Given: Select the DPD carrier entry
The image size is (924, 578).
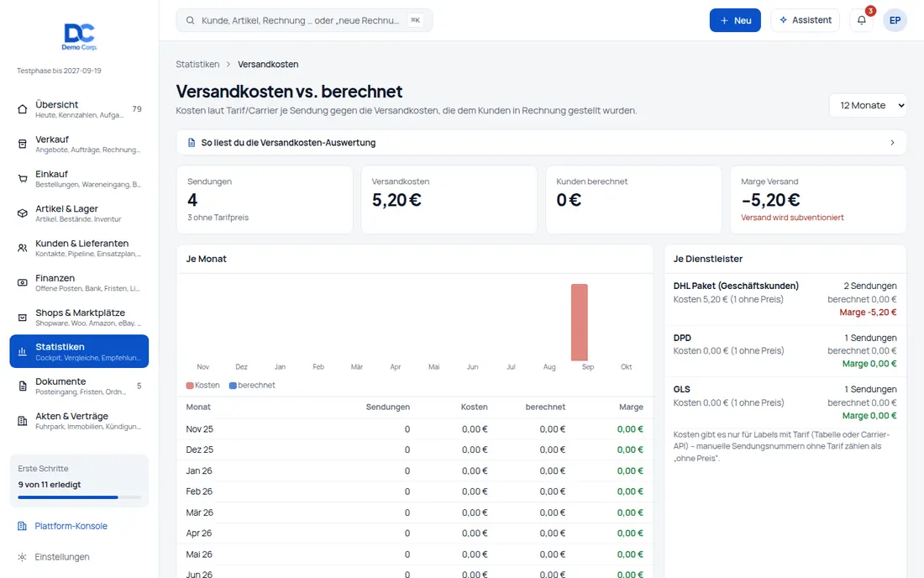Looking at the screenshot, I should click(785, 351).
